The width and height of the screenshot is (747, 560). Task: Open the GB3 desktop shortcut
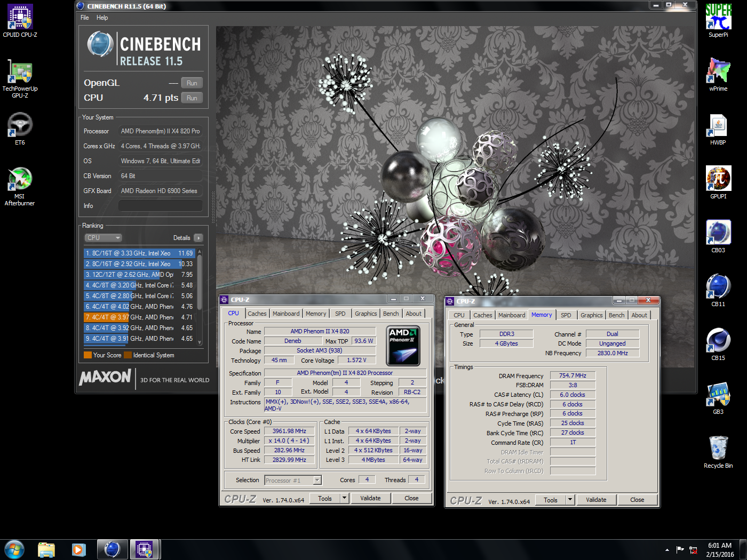718,398
